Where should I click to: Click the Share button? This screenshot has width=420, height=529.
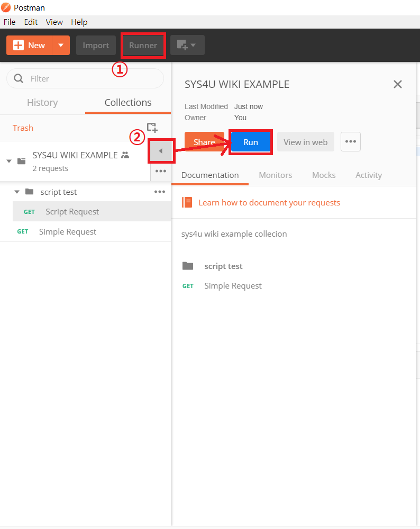click(204, 142)
